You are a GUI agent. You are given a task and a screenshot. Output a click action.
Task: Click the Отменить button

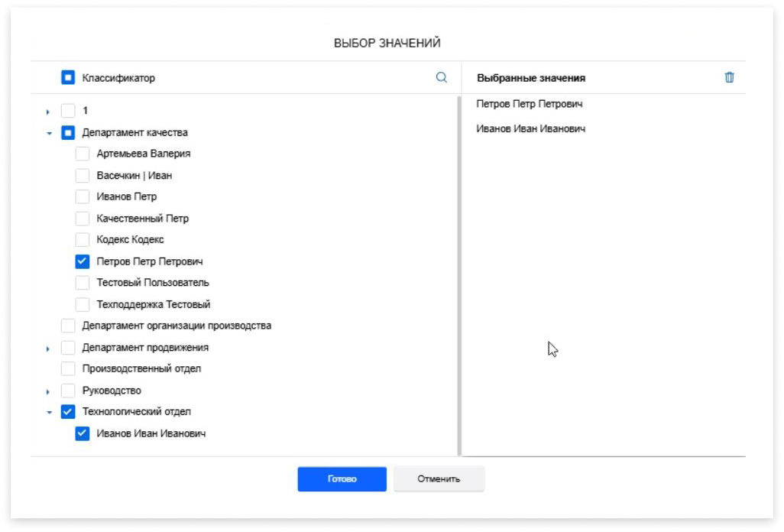(439, 479)
